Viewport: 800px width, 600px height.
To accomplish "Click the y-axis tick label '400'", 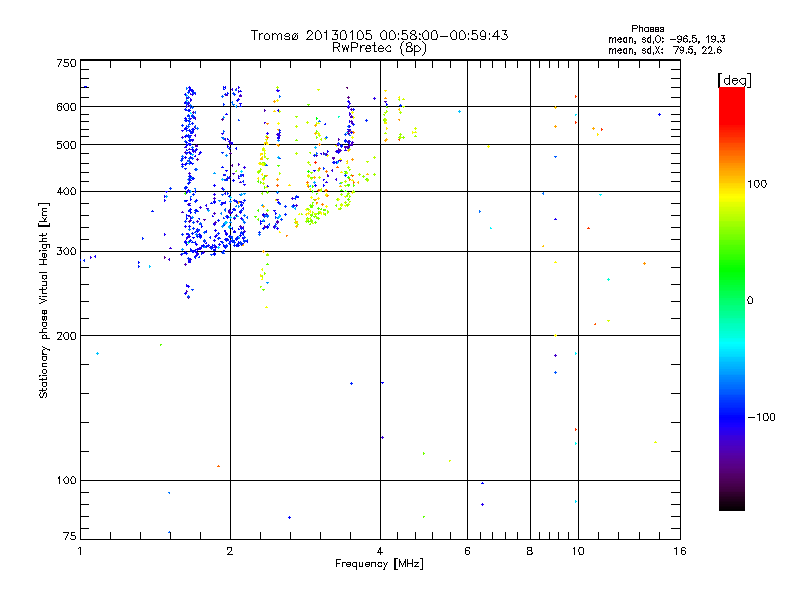I will [x=66, y=192].
